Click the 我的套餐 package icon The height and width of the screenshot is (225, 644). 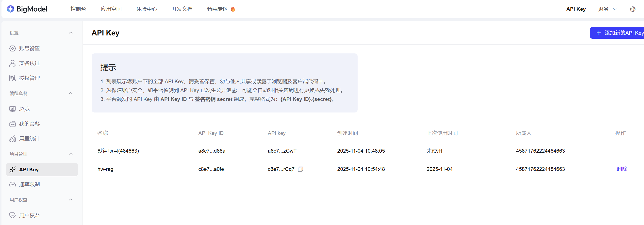point(13,124)
